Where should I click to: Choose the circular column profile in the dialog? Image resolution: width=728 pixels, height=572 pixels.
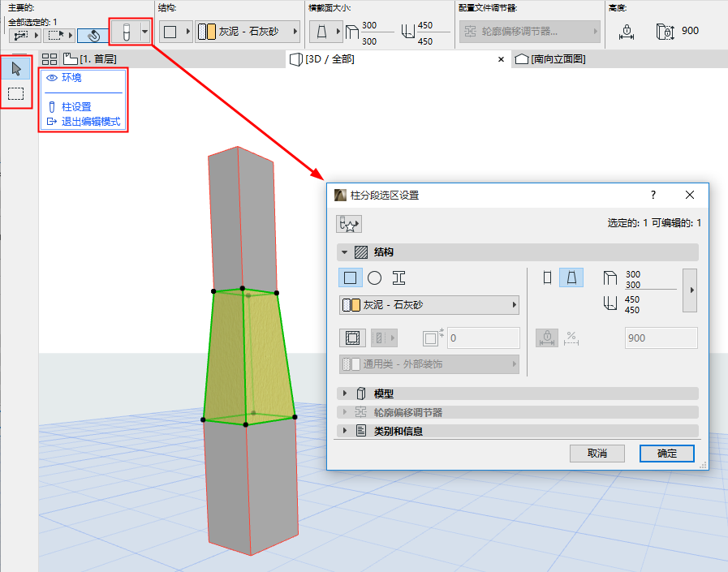pyautogui.click(x=374, y=277)
